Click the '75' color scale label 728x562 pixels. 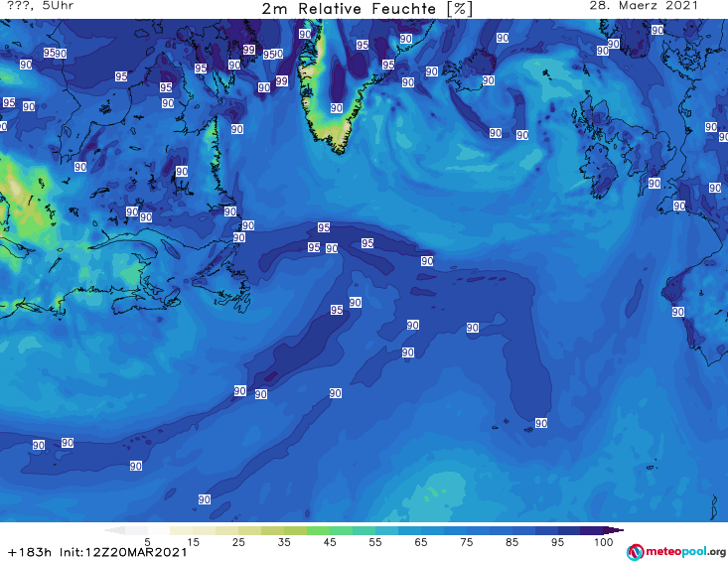click(466, 542)
